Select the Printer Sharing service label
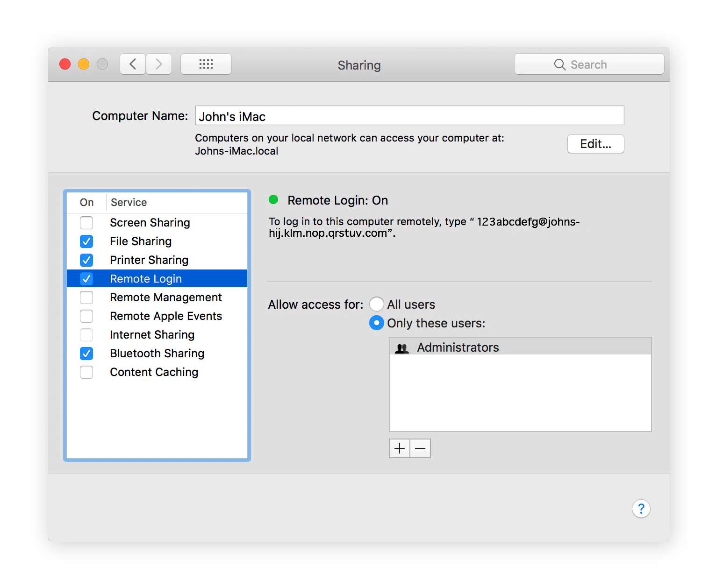Screen dimensions: 716x588 [149, 260]
